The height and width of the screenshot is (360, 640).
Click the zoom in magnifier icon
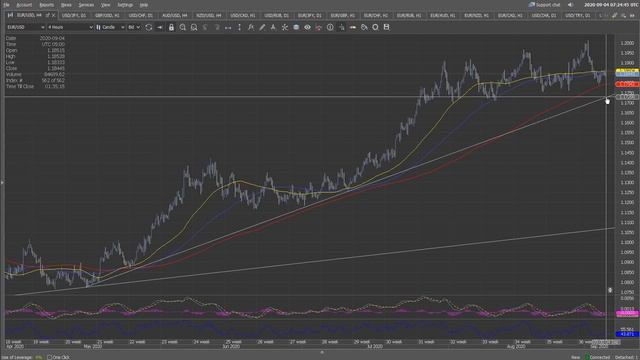[x=183, y=27]
